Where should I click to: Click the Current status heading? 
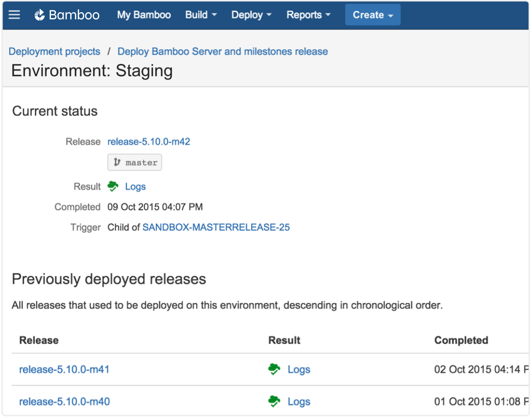pyautogui.click(x=55, y=111)
